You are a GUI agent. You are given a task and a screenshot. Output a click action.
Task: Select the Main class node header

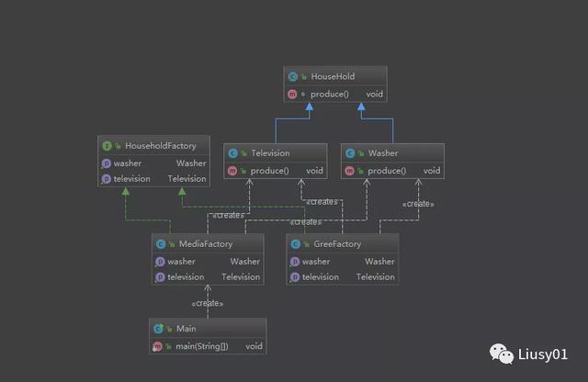click(x=208, y=328)
